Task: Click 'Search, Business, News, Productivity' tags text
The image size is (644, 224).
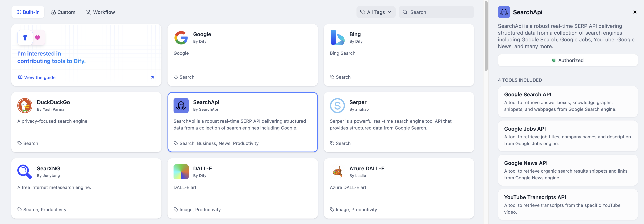Action: click(219, 143)
